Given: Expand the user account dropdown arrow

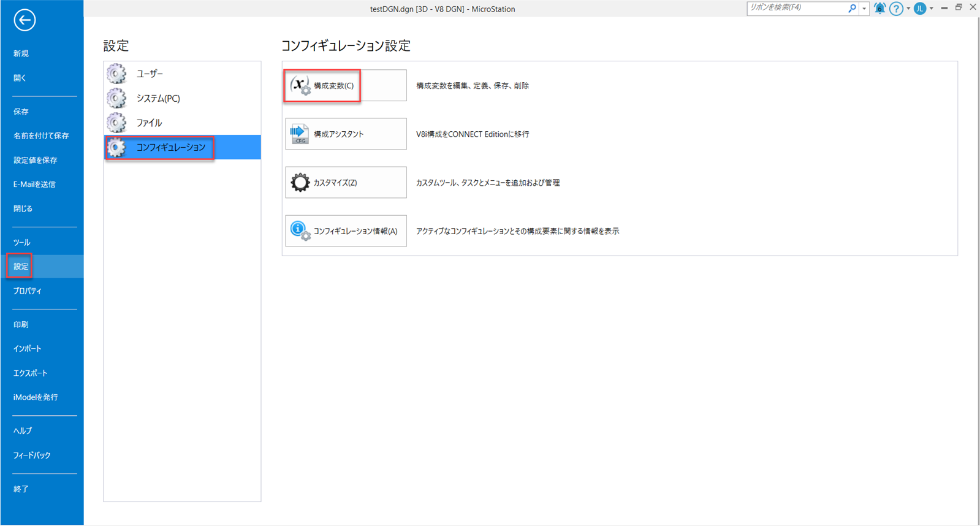Looking at the screenshot, I should coord(931,9).
